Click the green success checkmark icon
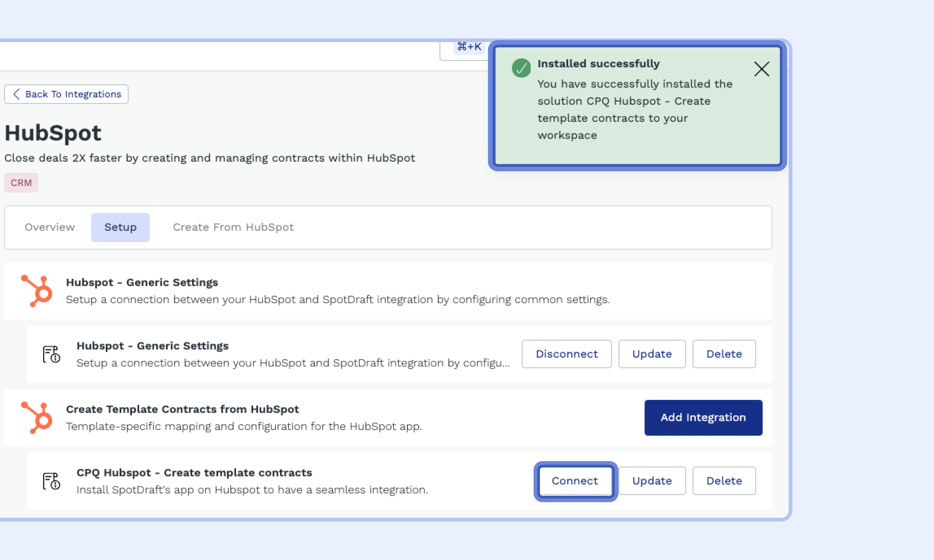The width and height of the screenshot is (934, 560). (521, 68)
